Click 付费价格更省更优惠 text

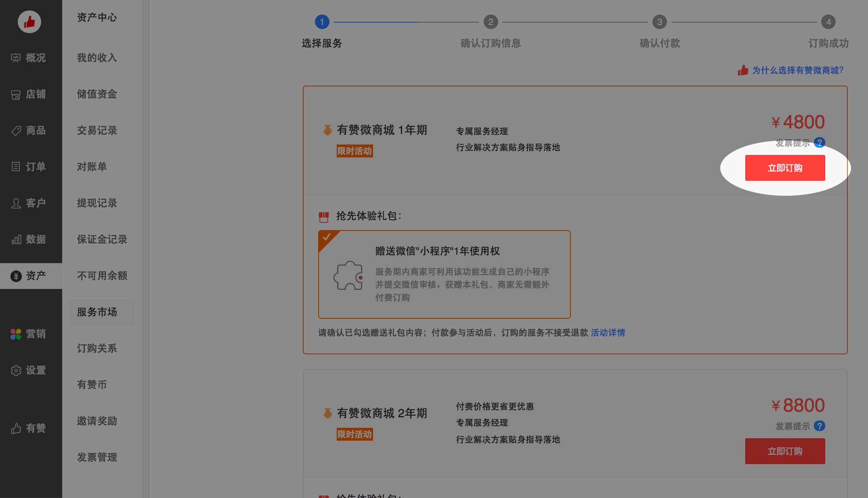coord(495,406)
